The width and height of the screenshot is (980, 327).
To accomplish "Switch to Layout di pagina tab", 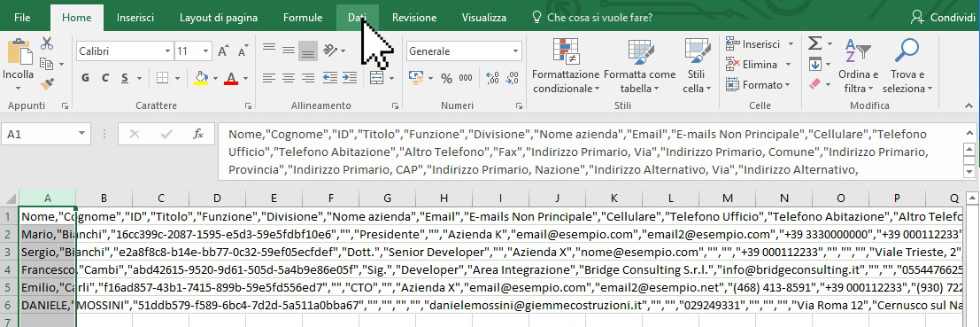I will click(x=218, y=18).
